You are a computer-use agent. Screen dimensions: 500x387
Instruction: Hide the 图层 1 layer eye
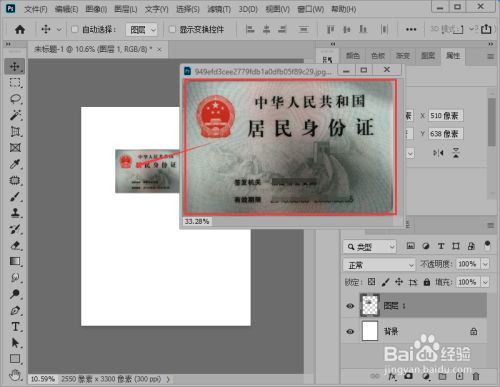[x=350, y=306]
